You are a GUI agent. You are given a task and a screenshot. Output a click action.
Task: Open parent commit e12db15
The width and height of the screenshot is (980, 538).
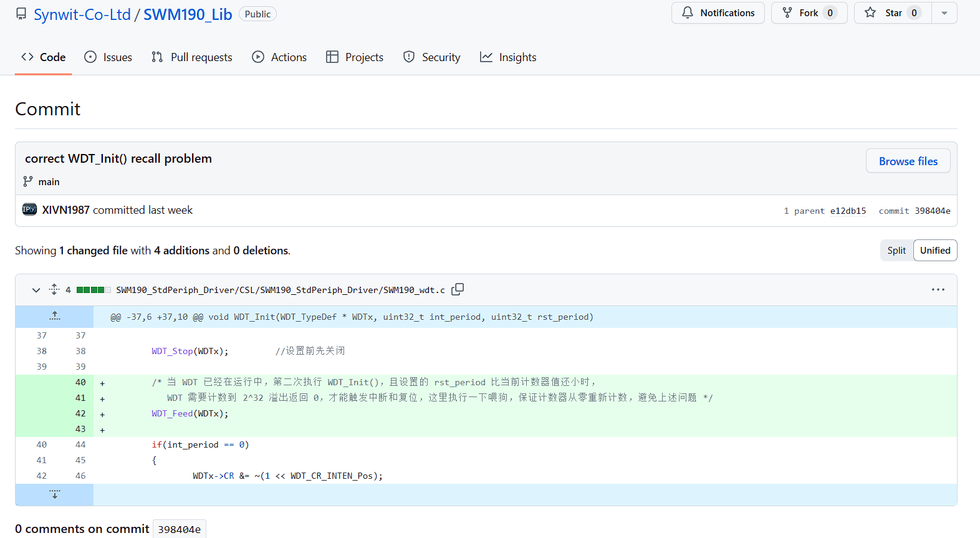tap(848, 211)
